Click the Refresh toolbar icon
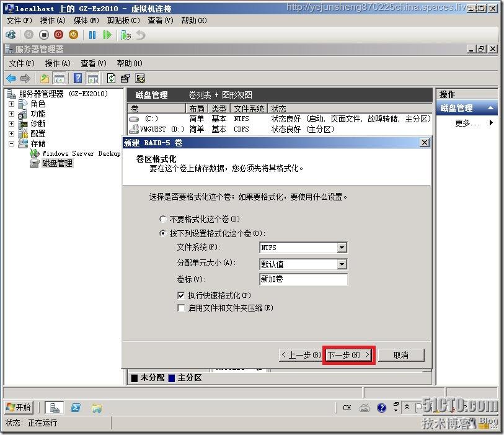 (111, 78)
